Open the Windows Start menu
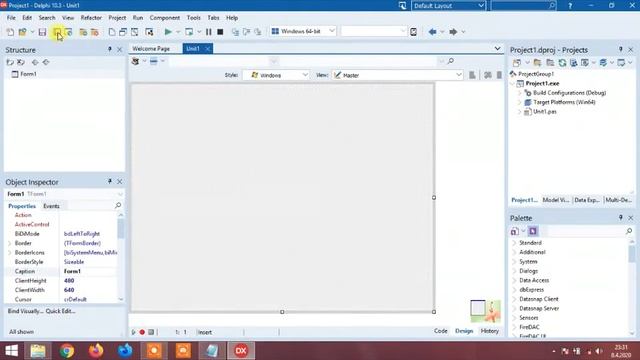 point(11,351)
